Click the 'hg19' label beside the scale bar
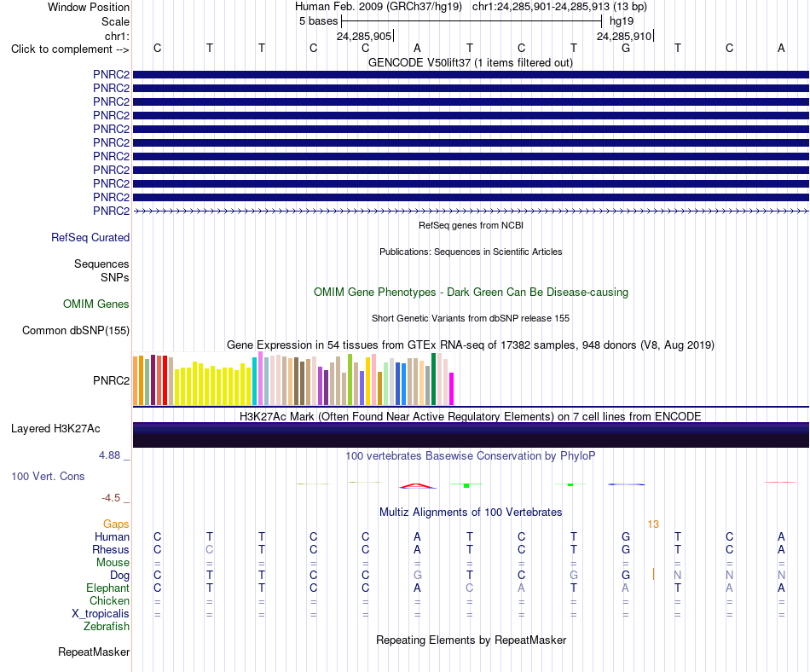 point(622,21)
